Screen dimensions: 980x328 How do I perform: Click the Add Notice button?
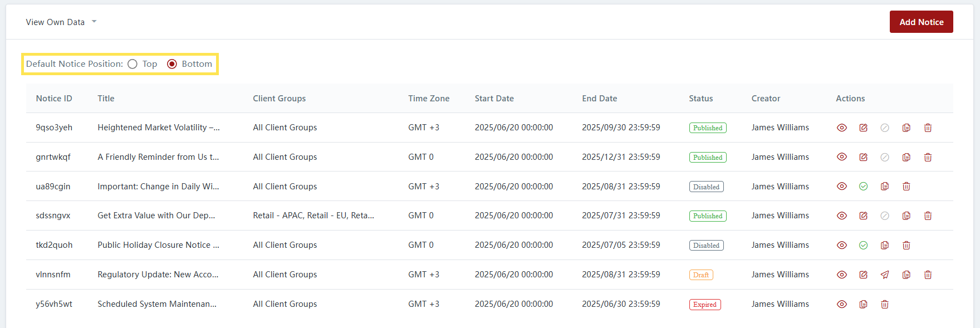click(x=921, y=22)
